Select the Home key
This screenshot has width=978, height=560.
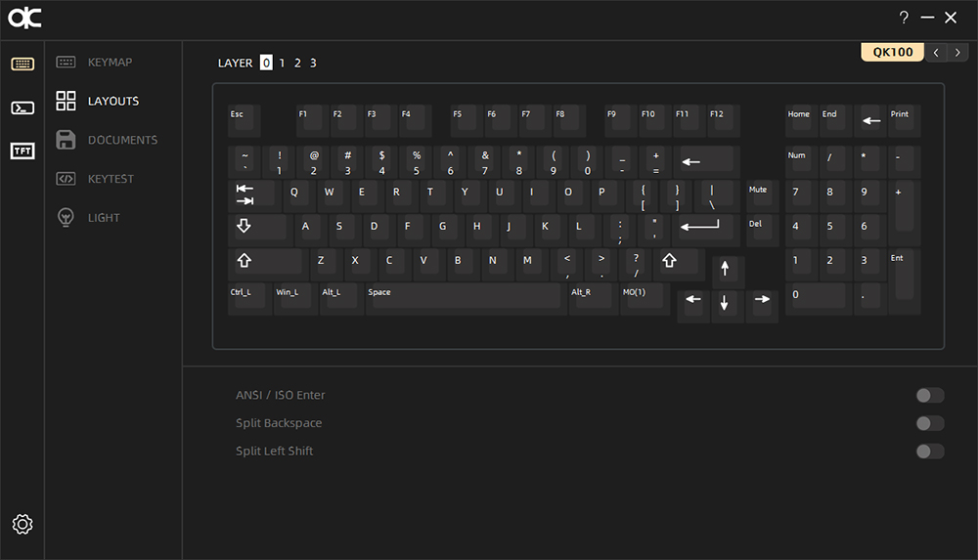801,120
